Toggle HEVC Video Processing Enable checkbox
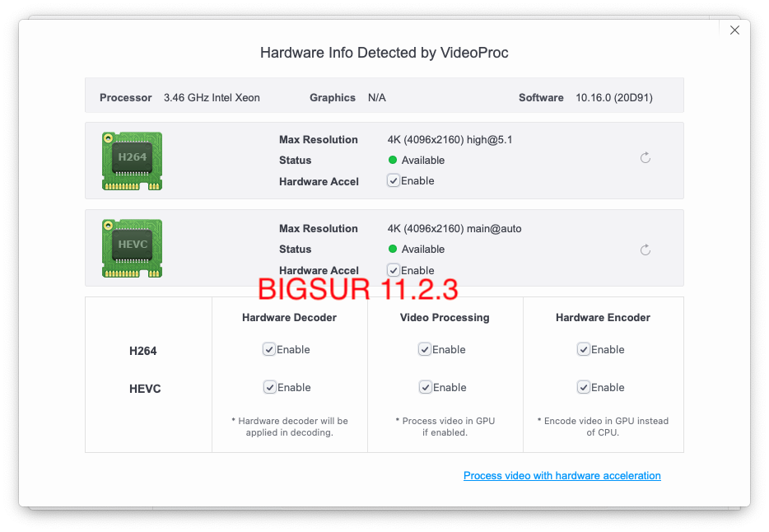The image size is (769, 532). coord(425,387)
